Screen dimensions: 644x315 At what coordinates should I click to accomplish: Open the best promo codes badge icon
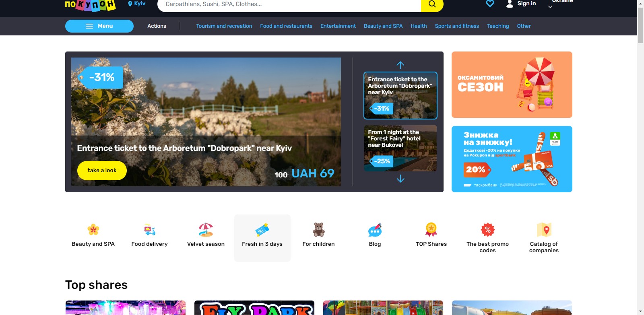pyautogui.click(x=487, y=230)
